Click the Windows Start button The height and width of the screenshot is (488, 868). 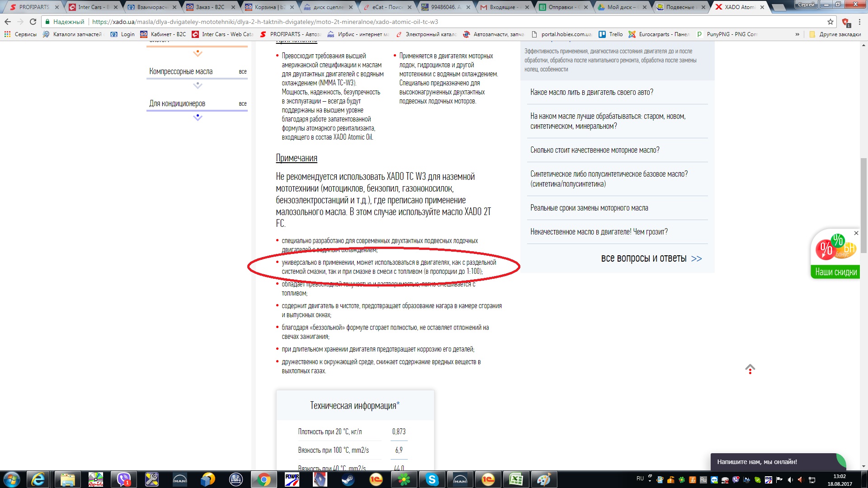(x=12, y=479)
